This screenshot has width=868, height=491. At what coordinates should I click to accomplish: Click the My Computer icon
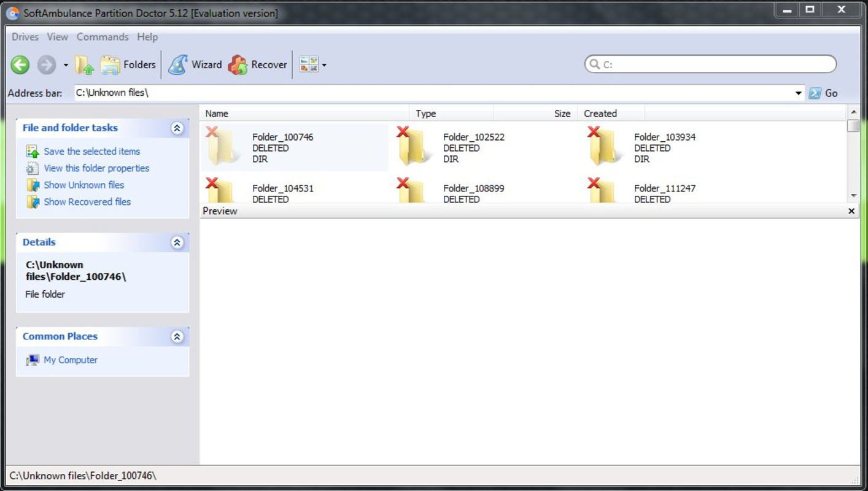(x=33, y=360)
